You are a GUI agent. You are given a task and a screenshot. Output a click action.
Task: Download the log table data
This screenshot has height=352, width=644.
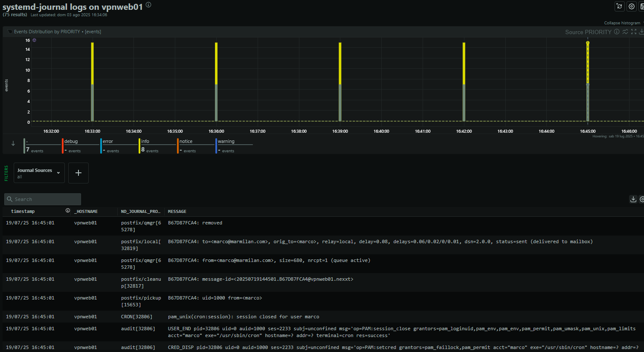(x=633, y=199)
